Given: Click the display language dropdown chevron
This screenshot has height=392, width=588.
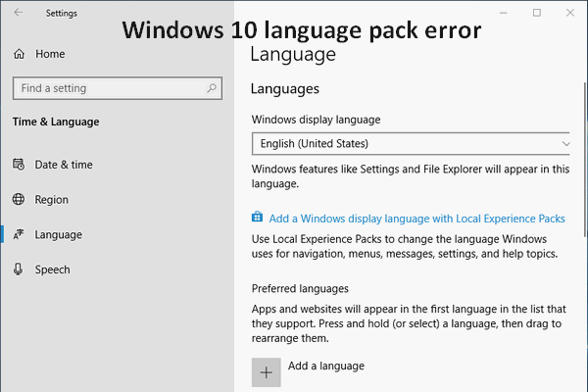Looking at the screenshot, I should [565, 144].
